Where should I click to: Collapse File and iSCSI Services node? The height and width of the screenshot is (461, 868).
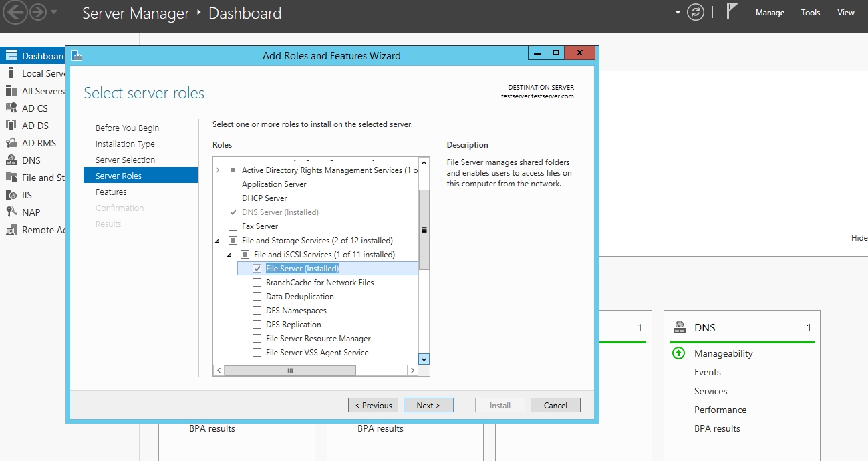(x=230, y=255)
